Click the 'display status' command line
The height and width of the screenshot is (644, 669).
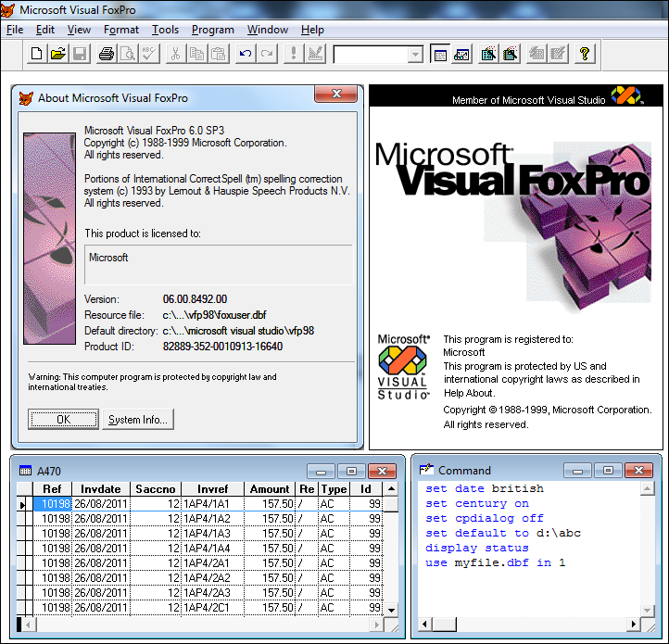(x=477, y=548)
